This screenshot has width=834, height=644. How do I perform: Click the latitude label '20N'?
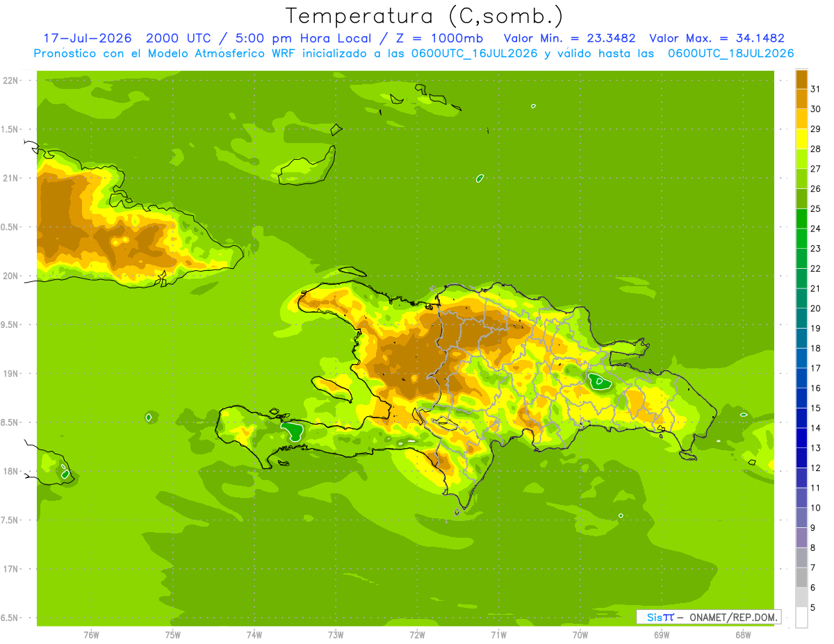coord(10,276)
